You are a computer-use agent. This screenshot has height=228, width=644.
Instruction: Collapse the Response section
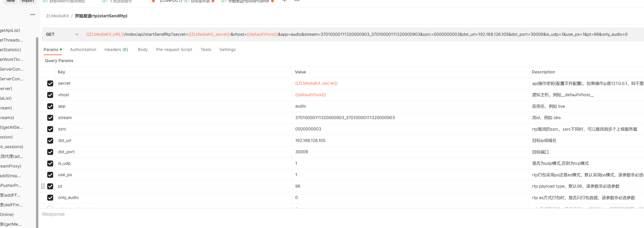coord(53,214)
